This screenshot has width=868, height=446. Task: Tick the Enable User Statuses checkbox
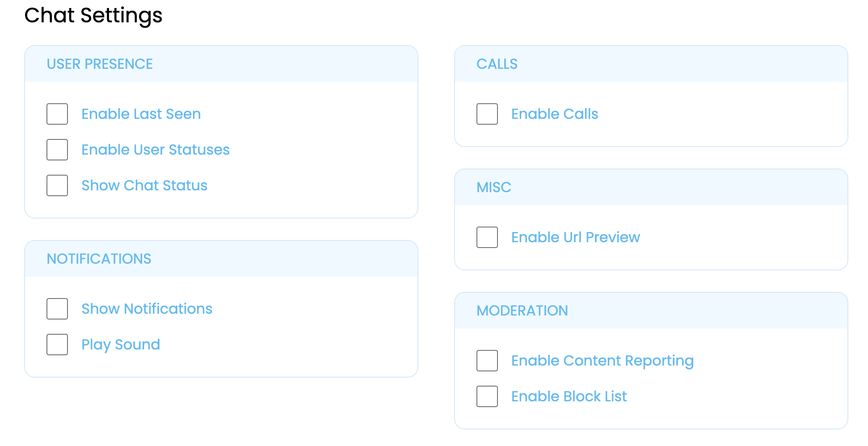pos(57,150)
